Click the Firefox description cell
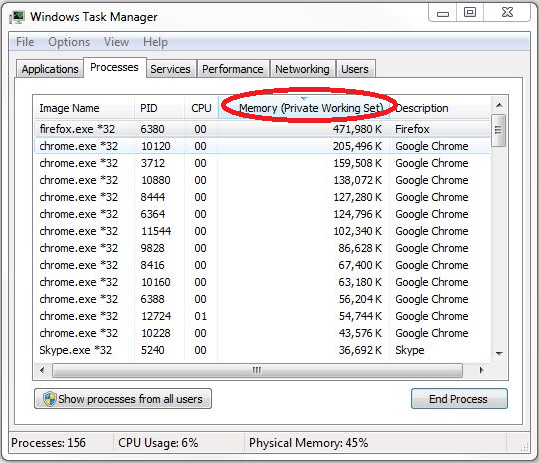539x463 pixels. [412, 129]
